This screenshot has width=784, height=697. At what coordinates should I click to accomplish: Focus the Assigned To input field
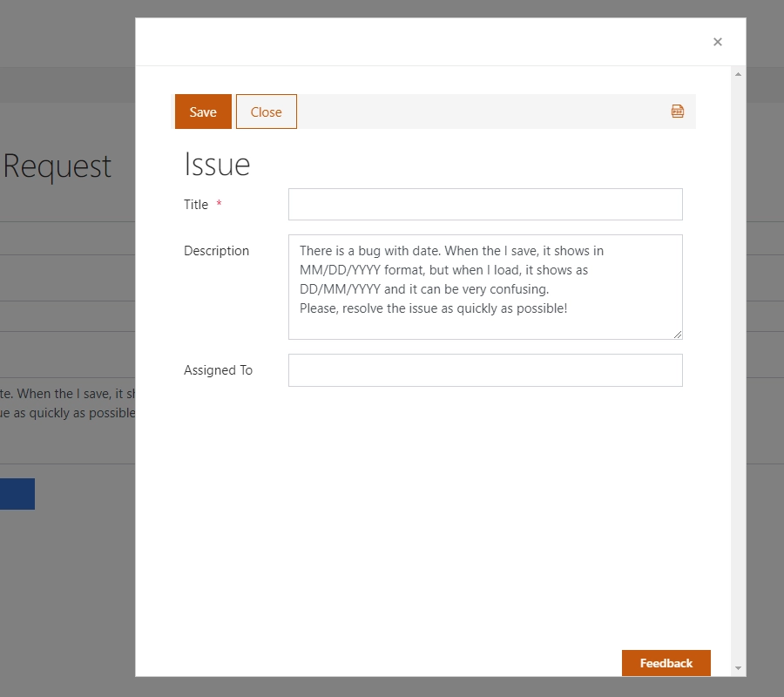(485, 370)
